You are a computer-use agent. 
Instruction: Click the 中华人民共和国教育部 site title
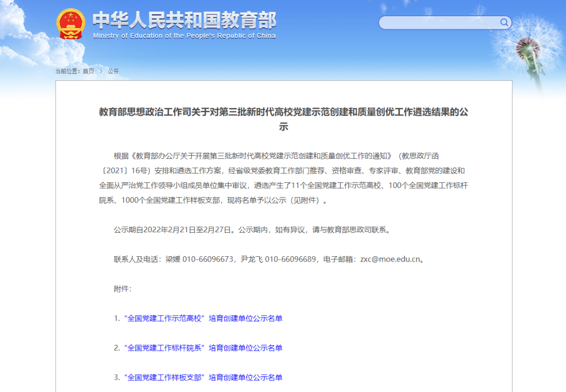pyautogui.click(x=184, y=20)
